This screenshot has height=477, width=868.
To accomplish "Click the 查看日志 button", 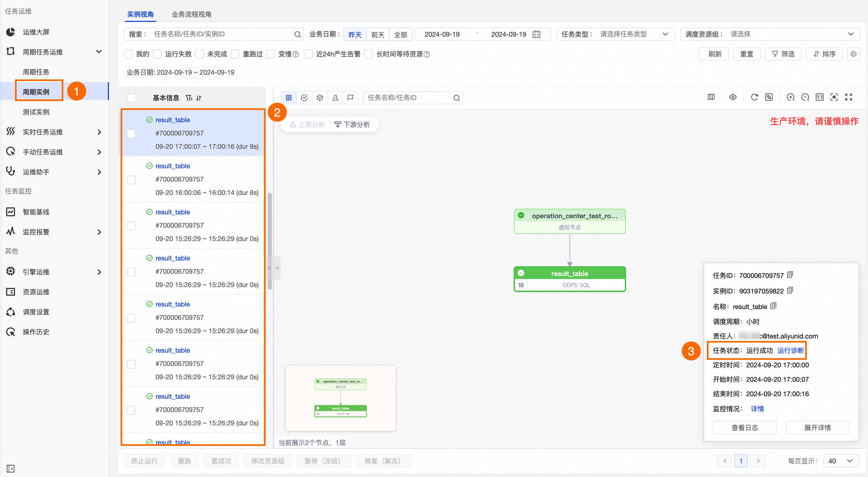I will pyautogui.click(x=745, y=428).
